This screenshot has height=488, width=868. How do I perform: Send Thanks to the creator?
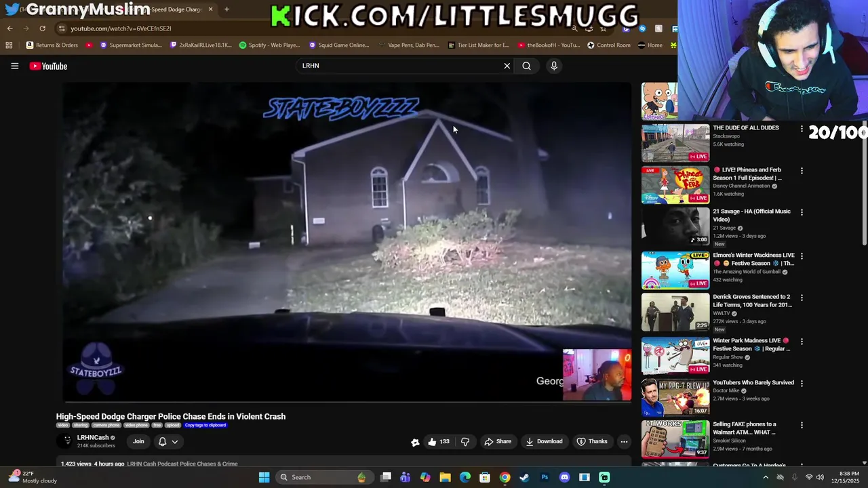coord(592,441)
